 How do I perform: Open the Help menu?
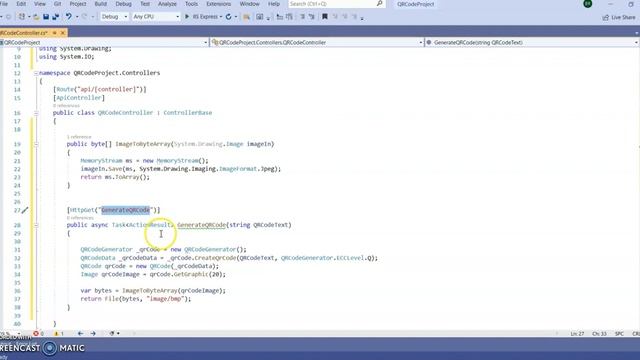coord(274,4)
